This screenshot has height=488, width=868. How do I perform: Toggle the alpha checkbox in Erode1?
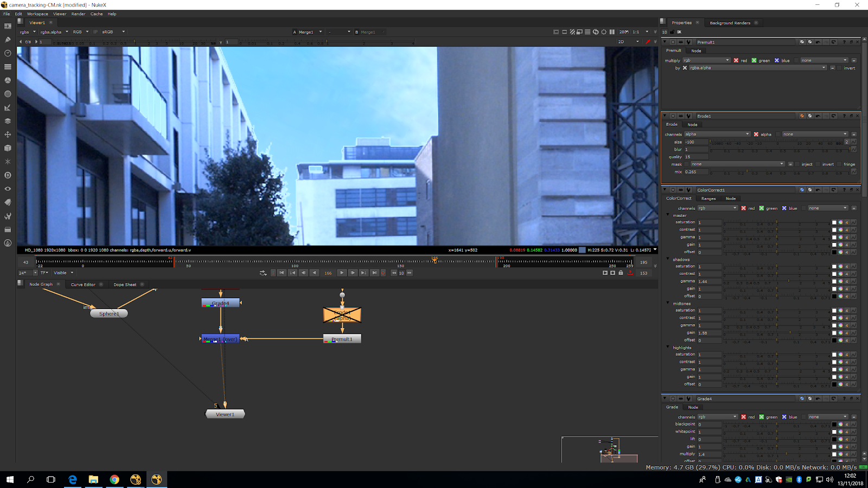pyautogui.click(x=756, y=134)
